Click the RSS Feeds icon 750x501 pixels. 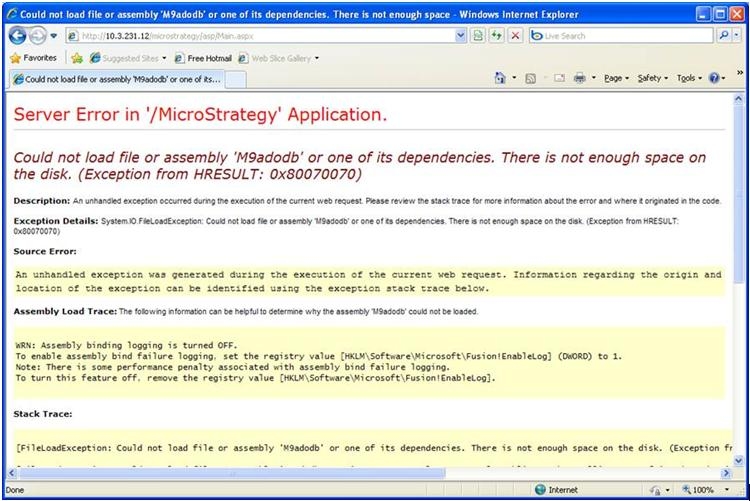(x=530, y=78)
